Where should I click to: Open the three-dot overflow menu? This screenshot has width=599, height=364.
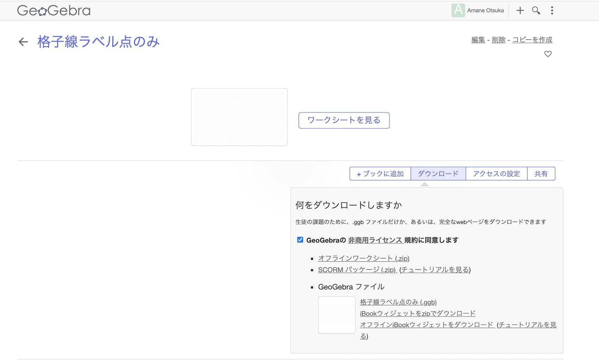tap(551, 10)
